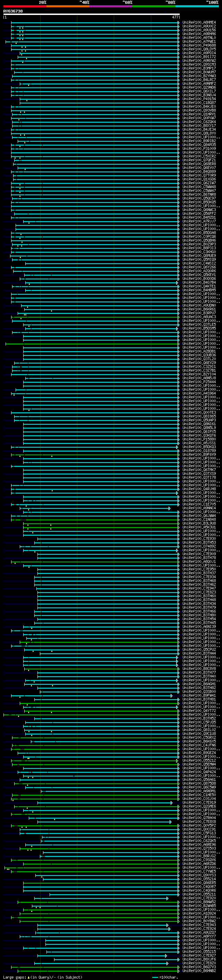Open hit UniRef100_Q6JWW4
The width and height of the screenshot is (222, 980).
tap(199, 516)
